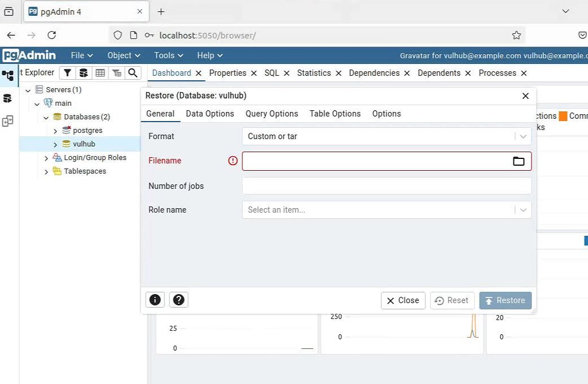Close the Processes tab
Screen dimensions: 588x384
point(524,73)
